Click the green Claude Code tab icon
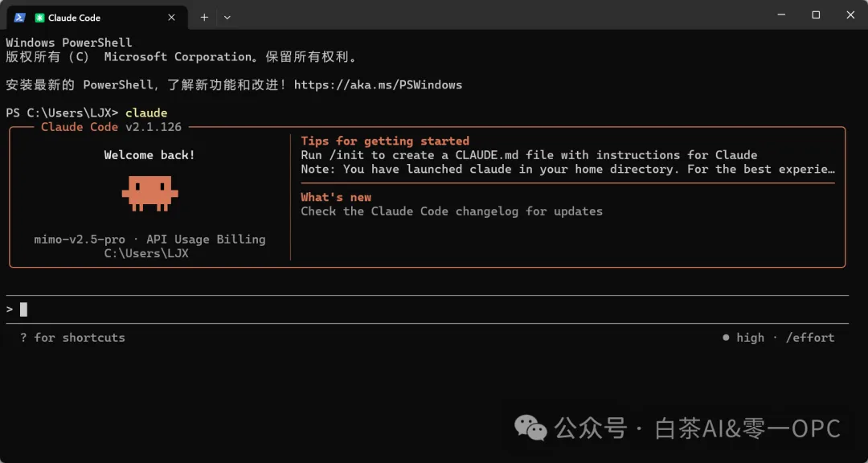The height and width of the screenshot is (463, 868). coord(39,18)
